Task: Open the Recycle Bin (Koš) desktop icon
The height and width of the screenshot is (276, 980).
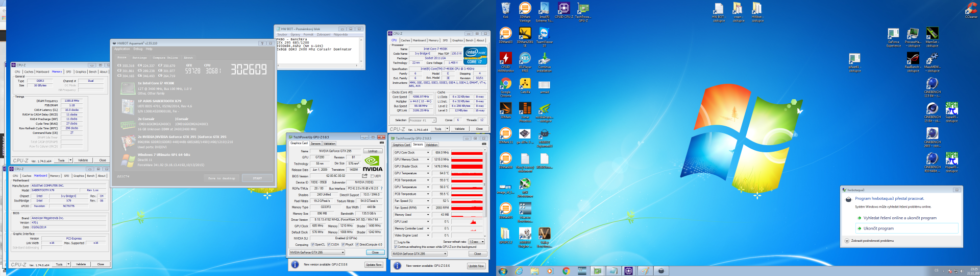Action: click(x=505, y=11)
